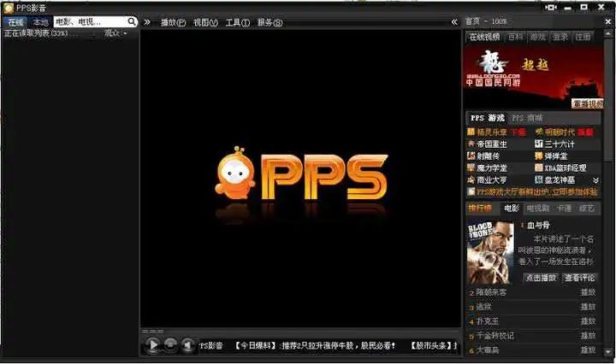Switch ranking to 电影 tab
Image resolution: width=616 pixels, height=364 pixels.
click(x=512, y=208)
